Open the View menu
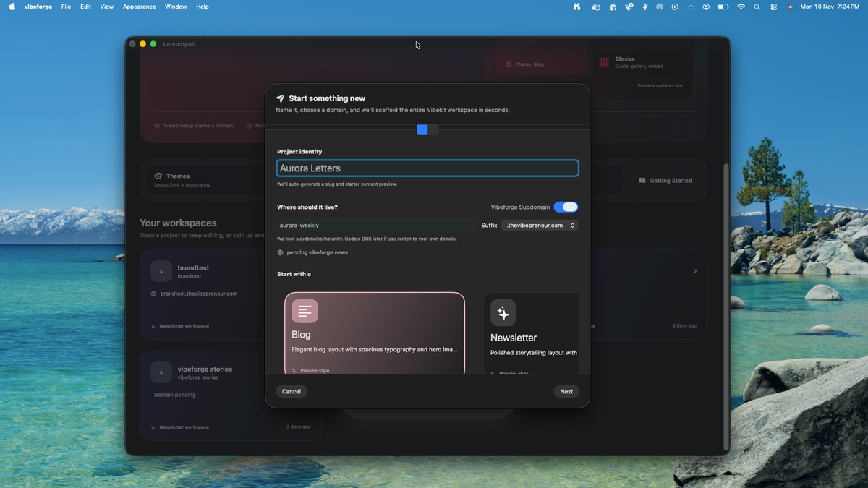 click(107, 7)
